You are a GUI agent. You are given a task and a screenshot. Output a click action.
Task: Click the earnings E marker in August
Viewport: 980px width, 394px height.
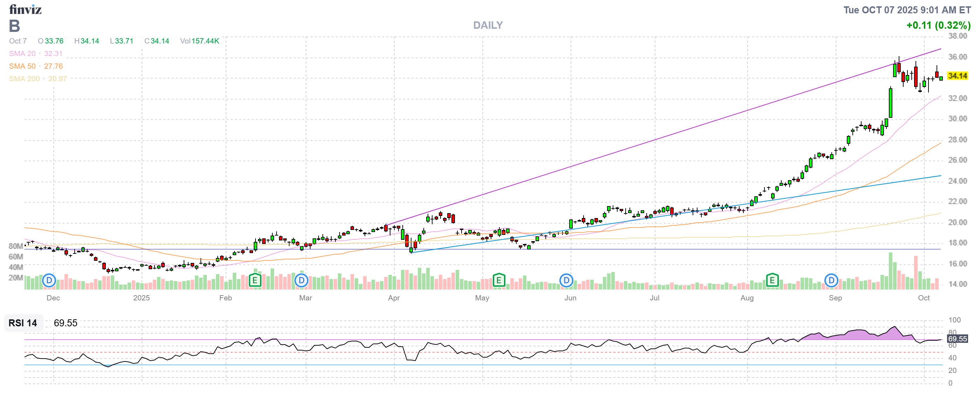[772, 281]
